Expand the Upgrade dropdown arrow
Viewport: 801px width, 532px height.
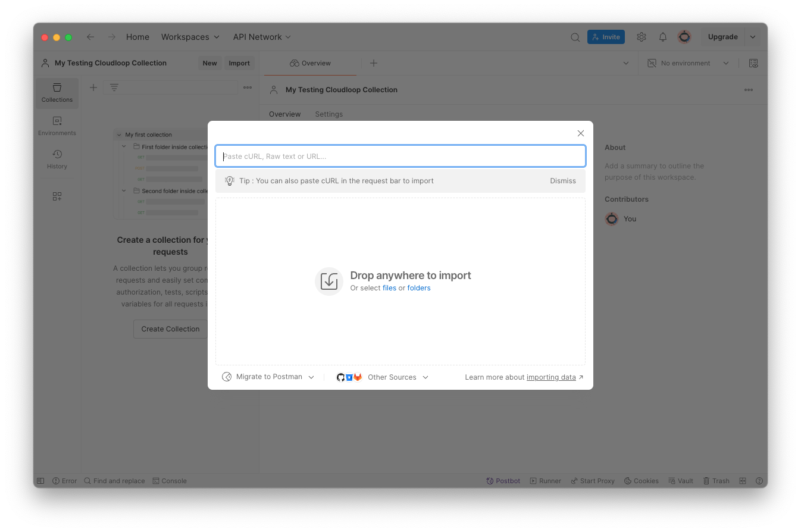pos(753,37)
